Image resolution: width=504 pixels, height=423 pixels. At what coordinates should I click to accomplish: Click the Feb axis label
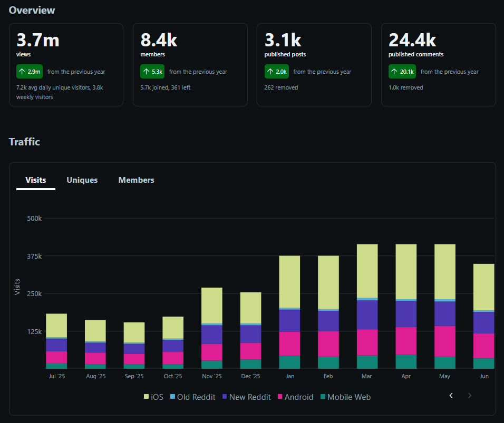(x=328, y=376)
